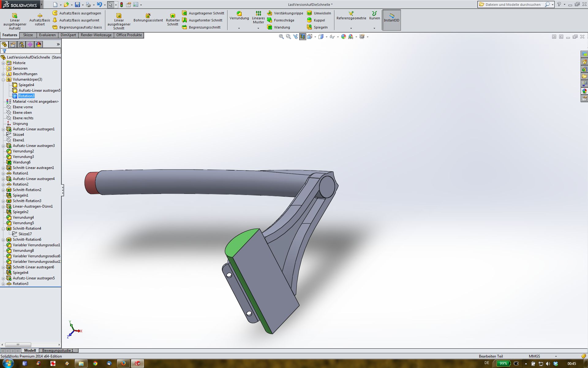Viewport: 588px width, 368px height.
Task: Click Ausgetragener Schnitt tool
Action: 203,13
